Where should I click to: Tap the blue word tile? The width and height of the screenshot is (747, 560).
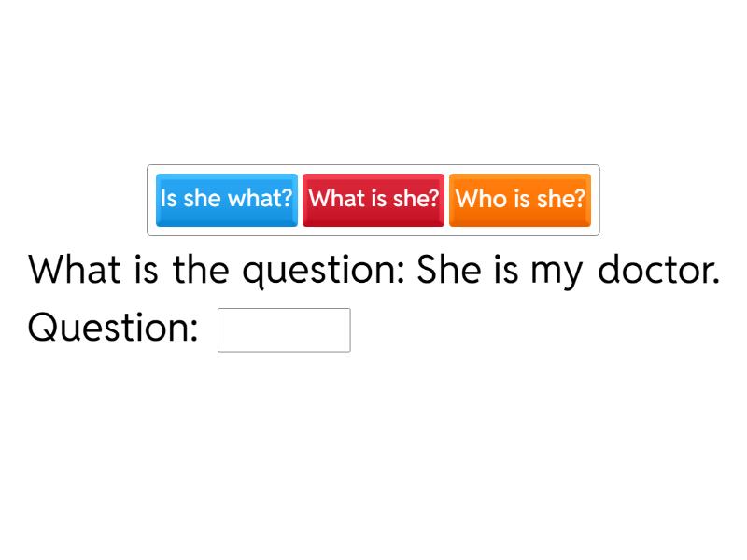[x=227, y=199]
